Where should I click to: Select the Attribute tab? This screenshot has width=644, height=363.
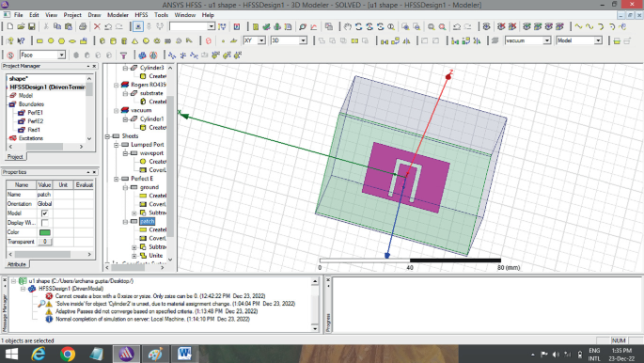[x=17, y=264]
